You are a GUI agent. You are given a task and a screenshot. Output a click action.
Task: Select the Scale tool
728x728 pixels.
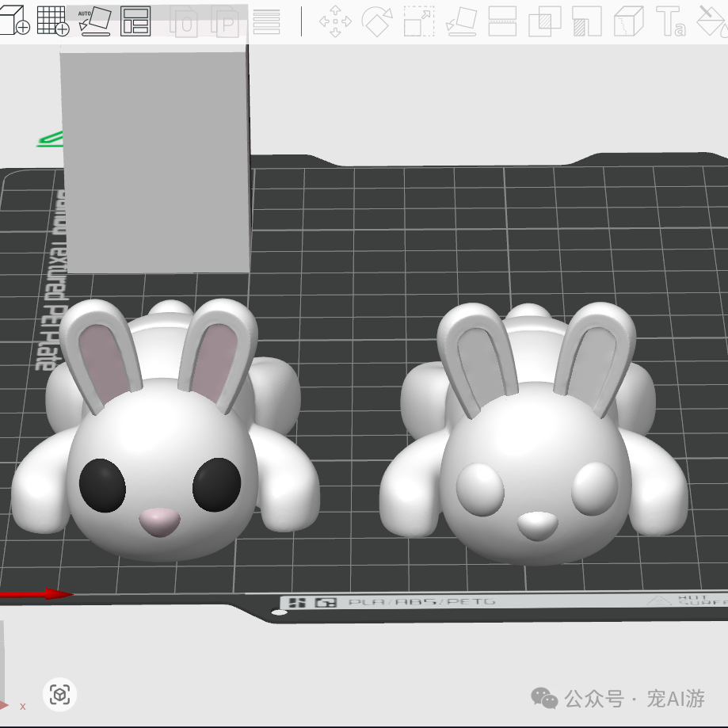[x=417, y=20]
